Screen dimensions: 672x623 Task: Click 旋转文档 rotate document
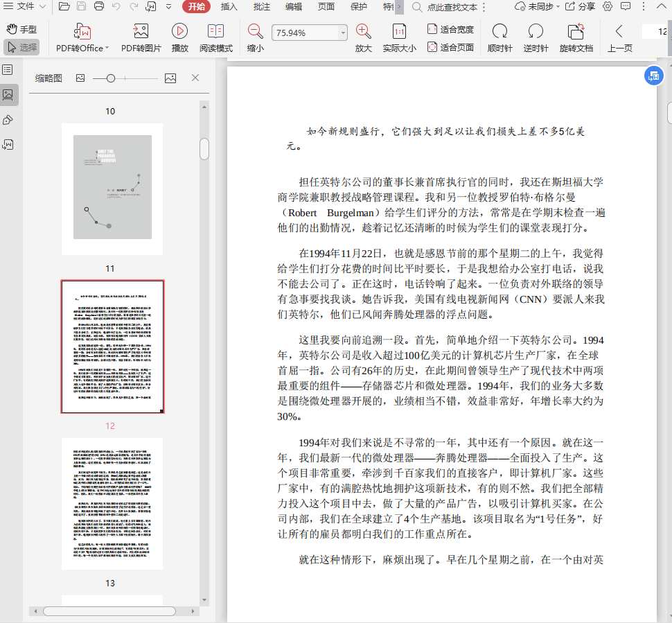point(576,37)
